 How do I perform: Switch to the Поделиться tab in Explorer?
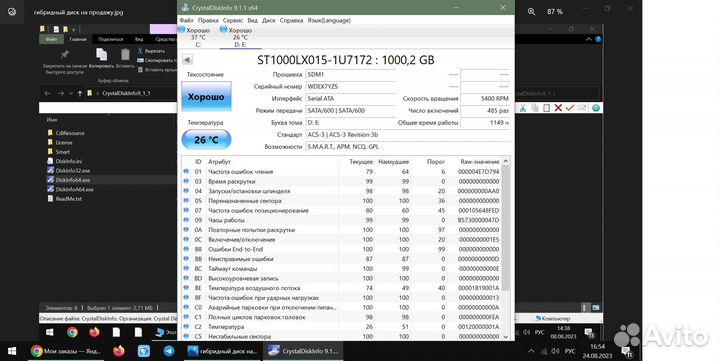pos(111,39)
